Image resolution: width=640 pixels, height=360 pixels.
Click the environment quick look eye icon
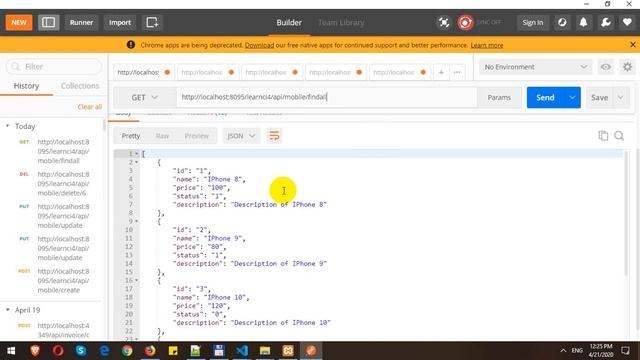pos(606,67)
